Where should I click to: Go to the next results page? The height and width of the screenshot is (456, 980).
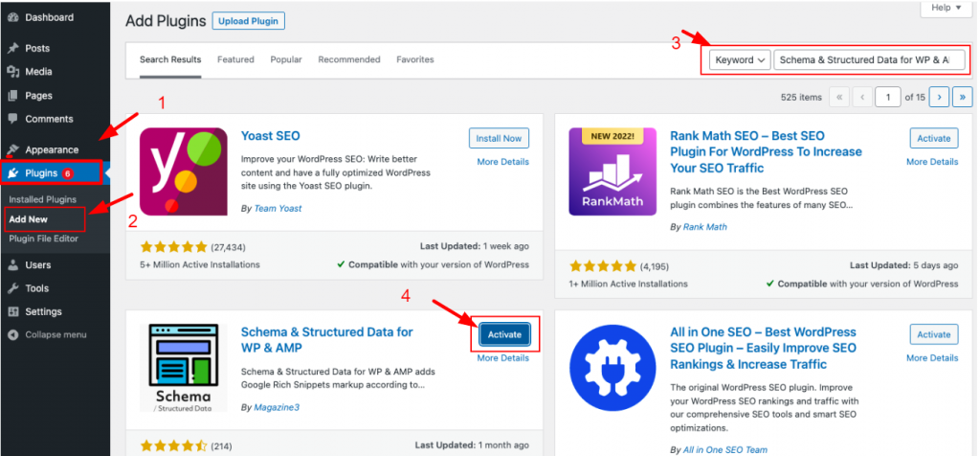940,97
